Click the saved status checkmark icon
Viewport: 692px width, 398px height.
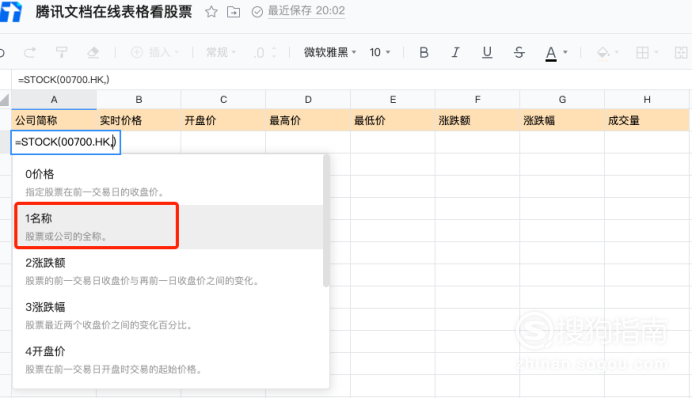pyautogui.click(x=257, y=12)
